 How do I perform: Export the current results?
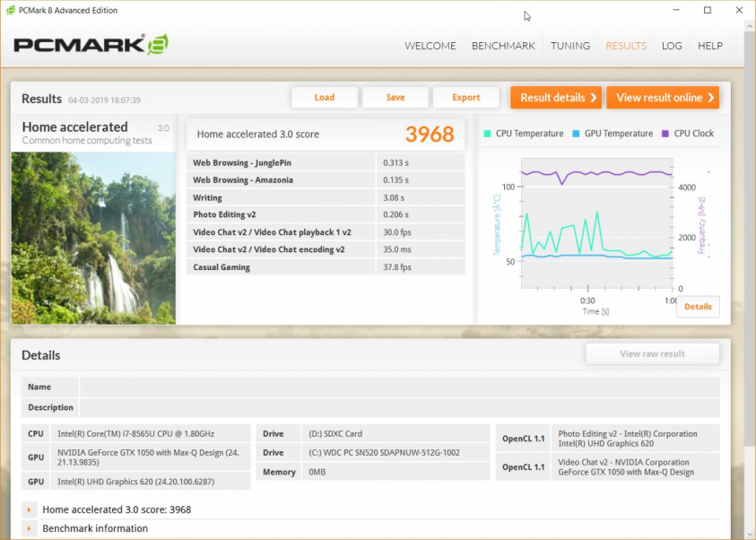[x=466, y=97]
